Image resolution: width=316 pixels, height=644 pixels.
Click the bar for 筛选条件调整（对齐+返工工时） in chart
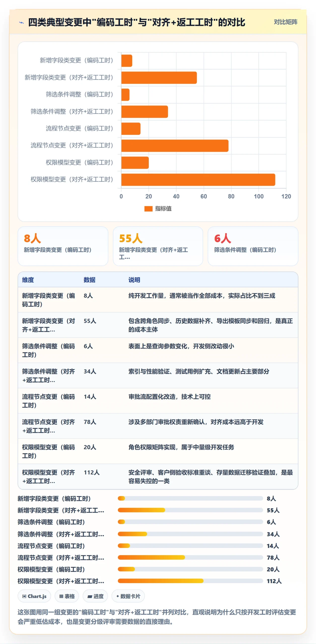(x=145, y=112)
